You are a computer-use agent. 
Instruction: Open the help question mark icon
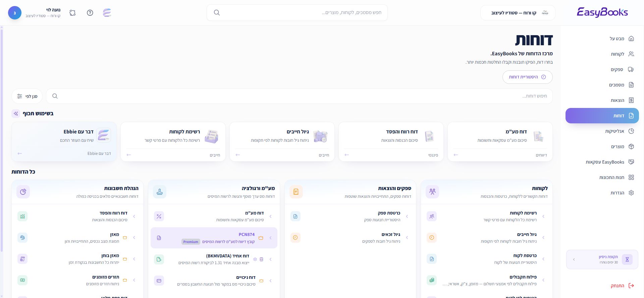90,13
